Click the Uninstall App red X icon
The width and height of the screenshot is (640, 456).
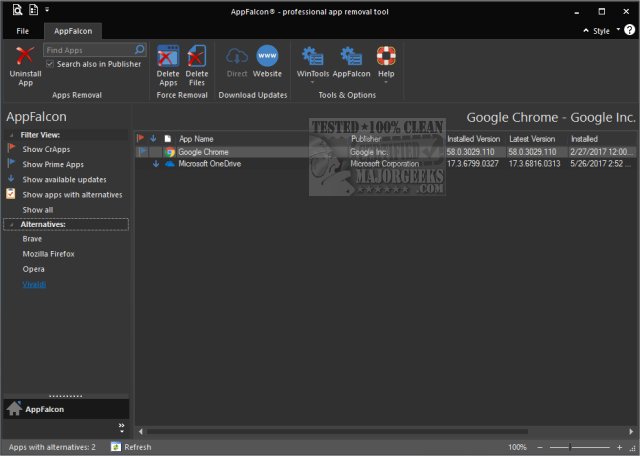[24, 56]
